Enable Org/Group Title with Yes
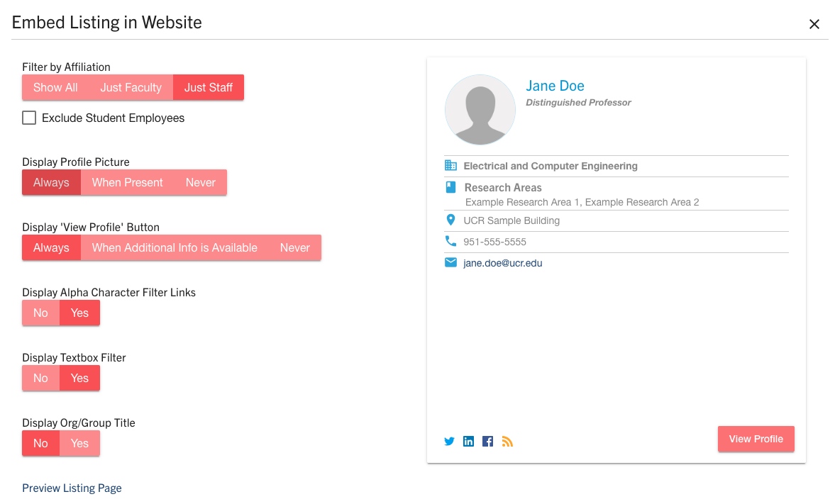The height and width of the screenshot is (504, 835). [79, 444]
